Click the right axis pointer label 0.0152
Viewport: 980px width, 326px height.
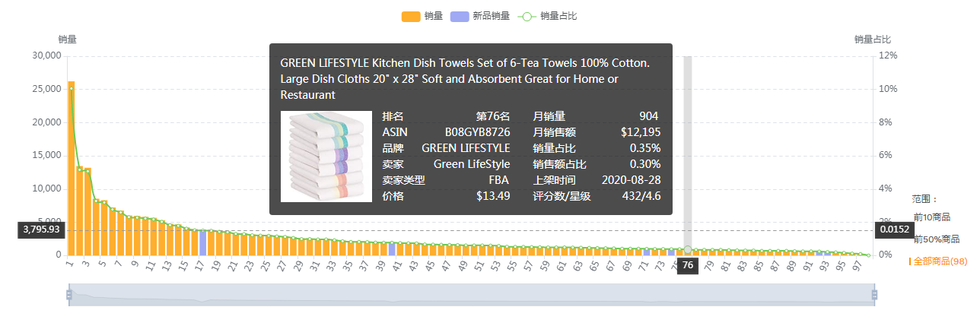point(894,229)
